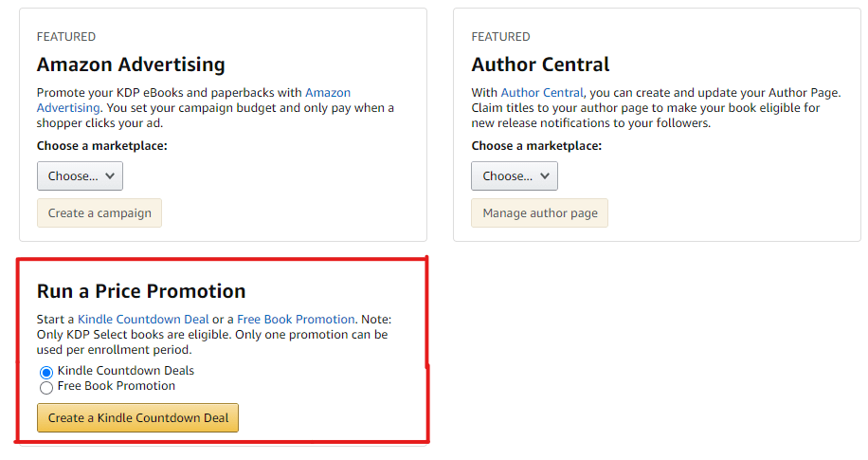Click the "Author Central" card heading
868x460 pixels.
click(540, 64)
